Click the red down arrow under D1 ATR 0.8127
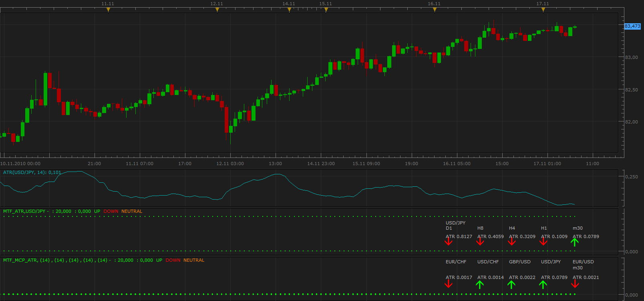This screenshot has height=301, width=644. pos(449,241)
